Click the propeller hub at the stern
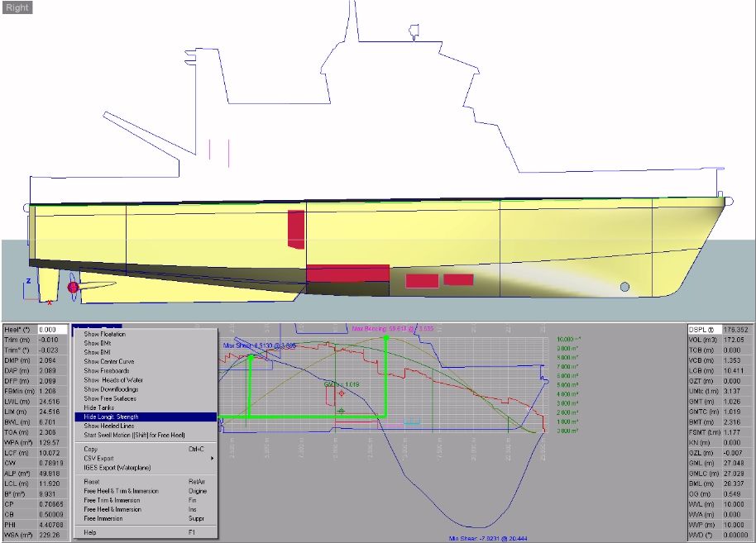 [x=73, y=287]
